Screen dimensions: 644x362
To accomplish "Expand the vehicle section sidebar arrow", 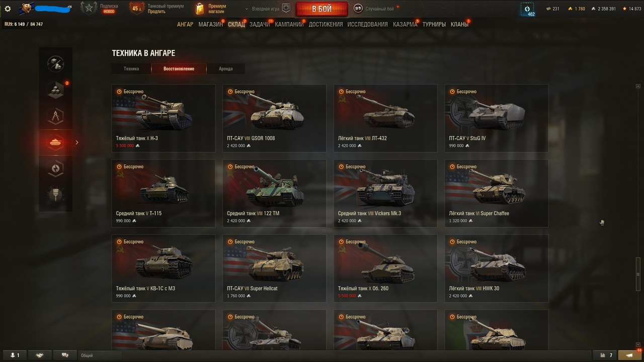I will pos(77,143).
